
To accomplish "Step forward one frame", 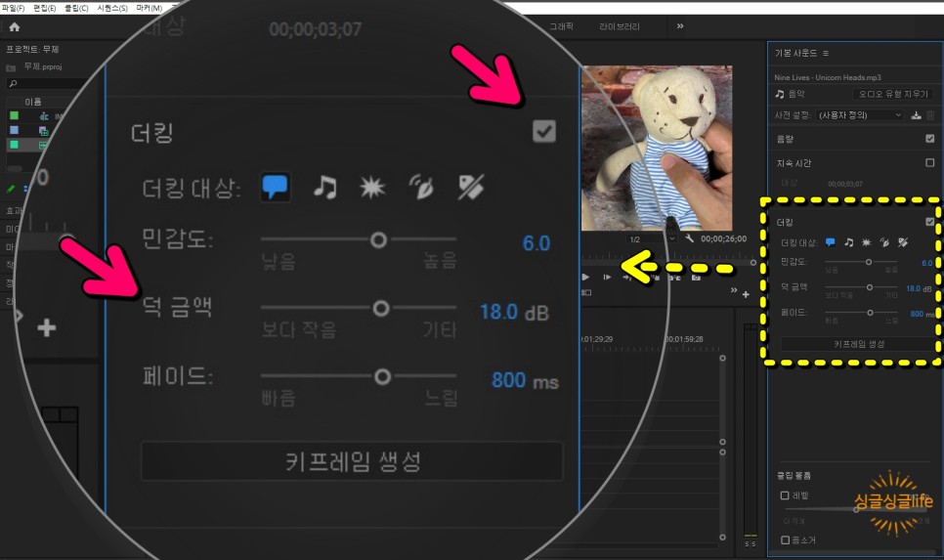I will 607,277.
